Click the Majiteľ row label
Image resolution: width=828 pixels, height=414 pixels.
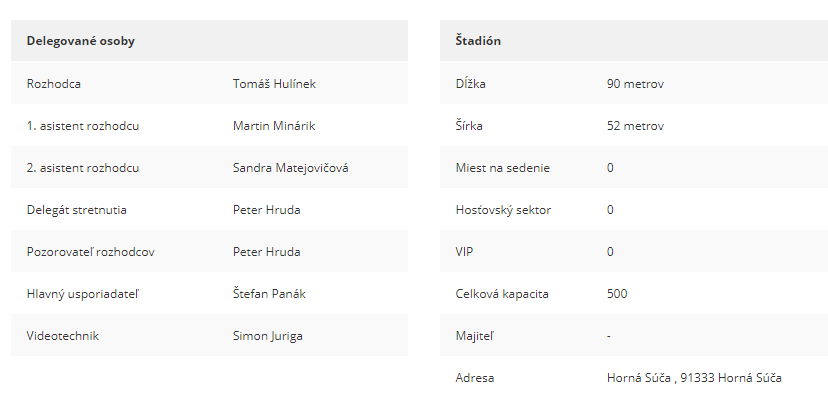tap(475, 336)
